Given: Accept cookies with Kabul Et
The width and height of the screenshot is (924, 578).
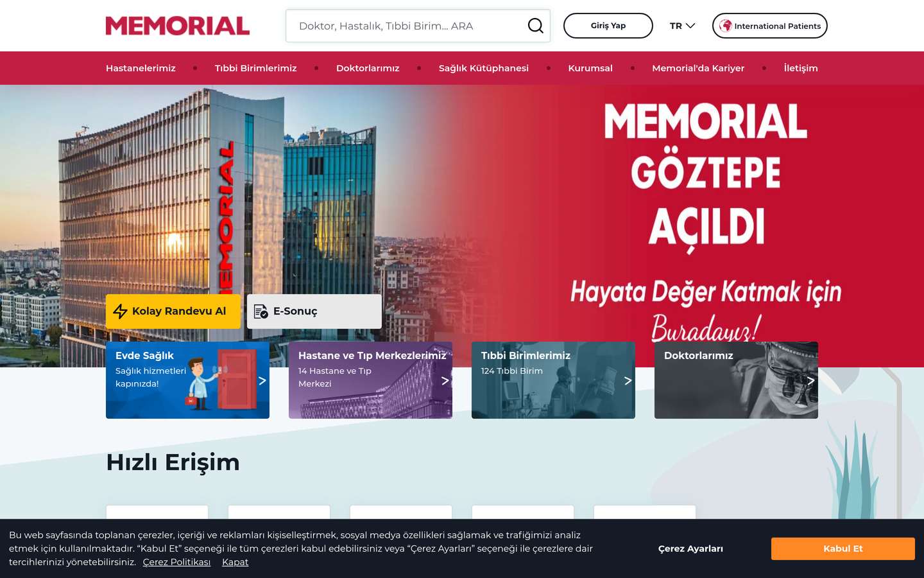Looking at the screenshot, I should click(x=843, y=548).
